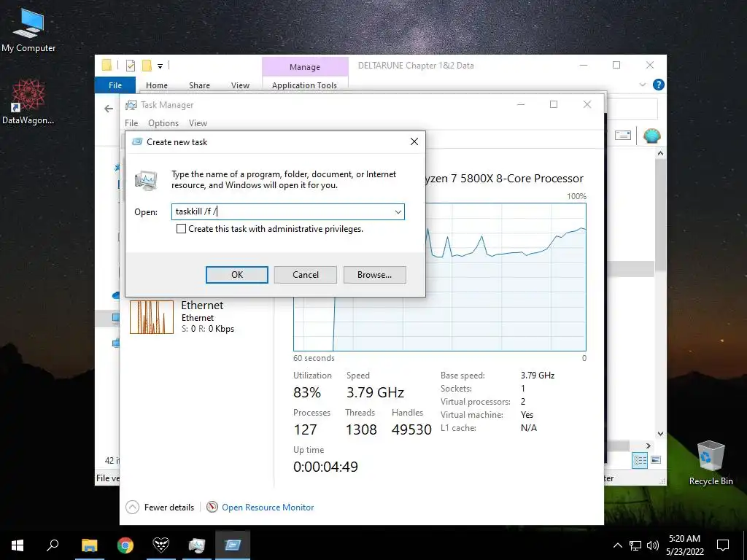The width and height of the screenshot is (747, 560).
Task: Open the Home ribbon tab in Explorer
Action: pos(157,85)
